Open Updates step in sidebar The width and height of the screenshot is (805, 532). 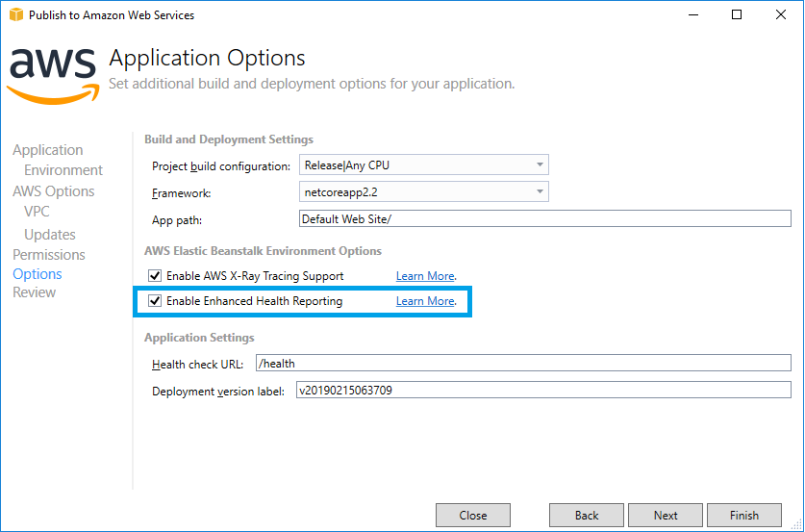[x=50, y=235]
